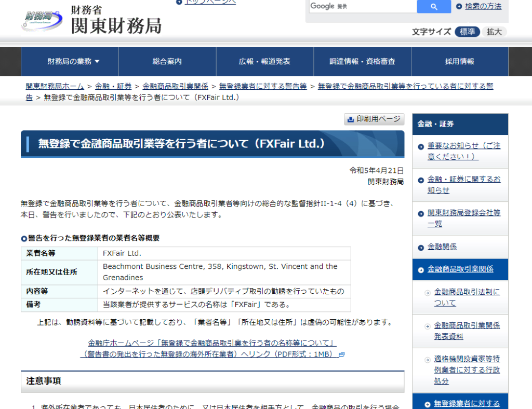Open sidebar link 重要なお知らせ（ご注意ください！）

point(463,151)
